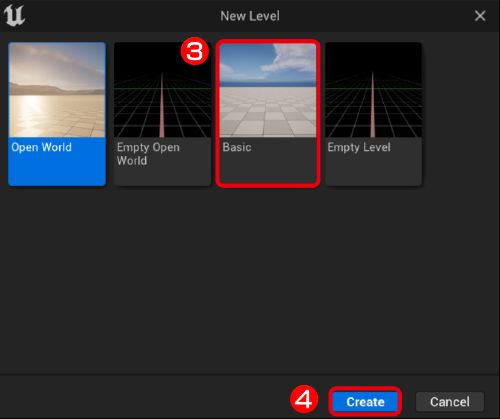This screenshot has width=500, height=419.
Task: Click the "New Level" title text
Action: pyautogui.click(x=250, y=16)
